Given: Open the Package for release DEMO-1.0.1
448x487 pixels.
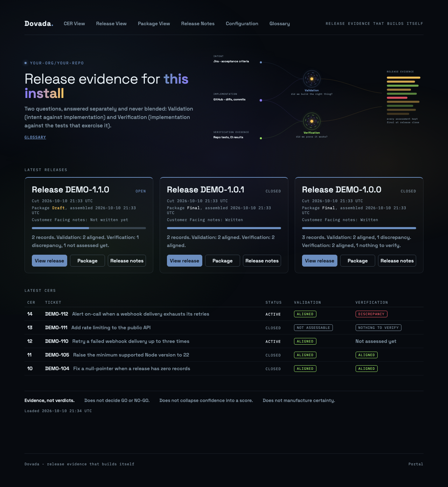Looking at the screenshot, I should pos(223,261).
